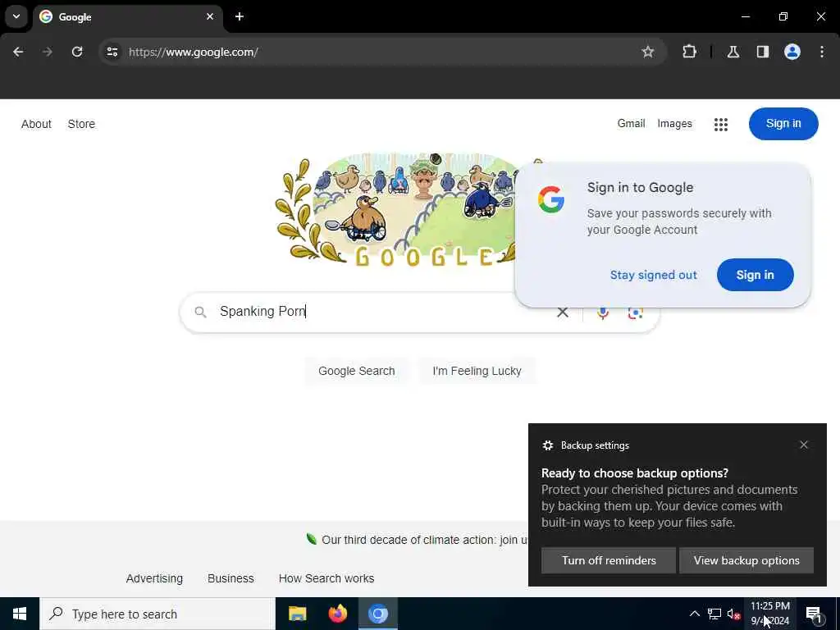Click the Google Doodle image
Screen dimensions: 840x630
pos(395,210)
